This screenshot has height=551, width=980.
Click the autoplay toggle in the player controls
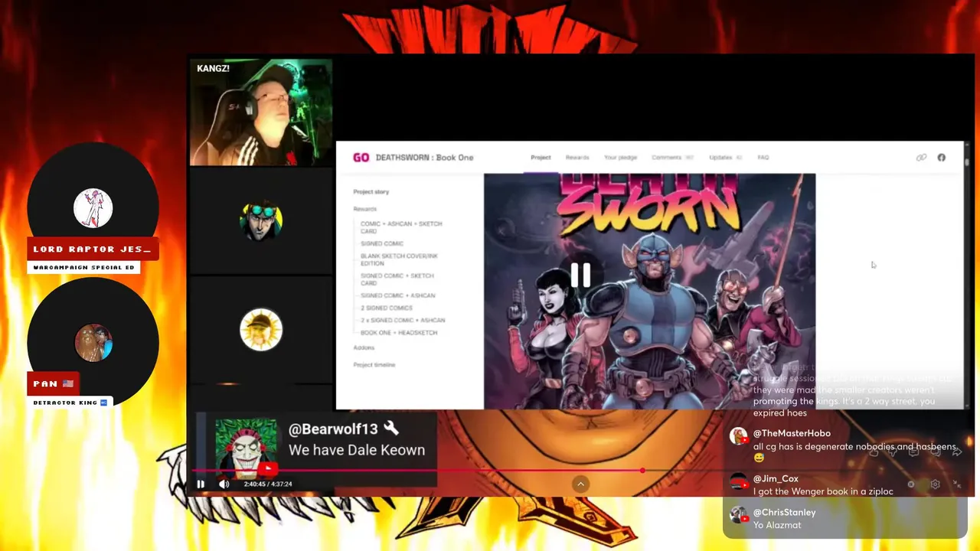click(x=910, y=484)
